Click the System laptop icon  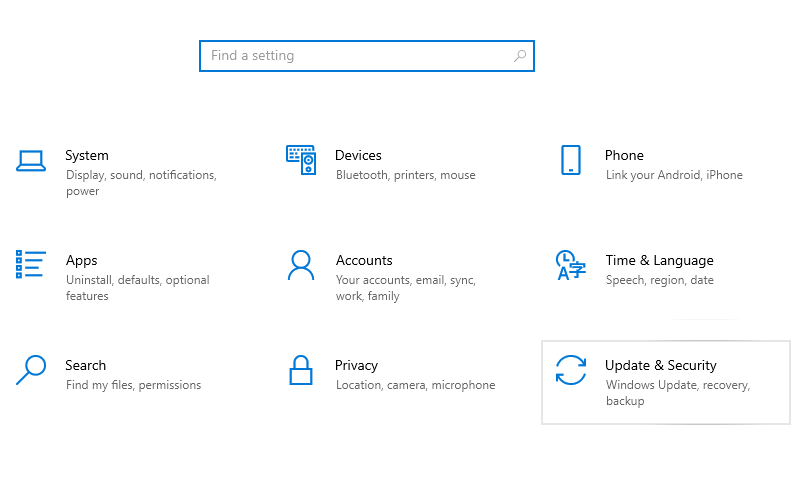[31, 161]
